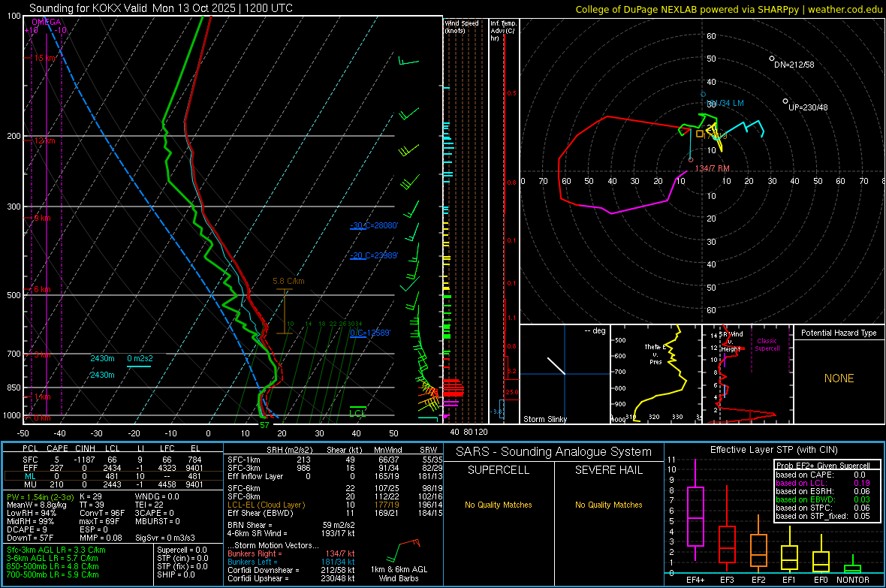Click the Sfc-3km AGL LR = 3.3 C/km line

pyautogui.click(x=56, y=550)
